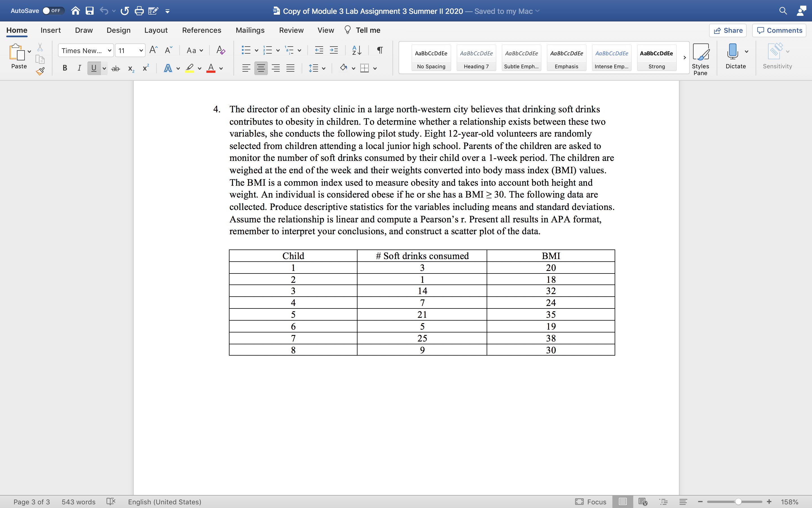The width and height of the screenshot is (812, 508).
Task: Apply yellow text highlight color
Action: (189, 68)
